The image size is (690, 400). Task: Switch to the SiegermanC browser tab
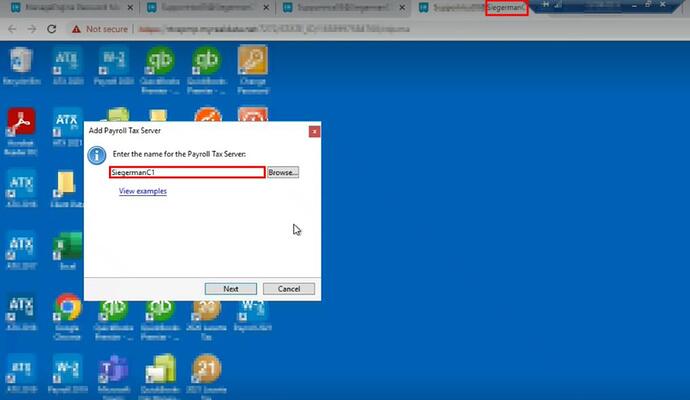tap(472, 7)
